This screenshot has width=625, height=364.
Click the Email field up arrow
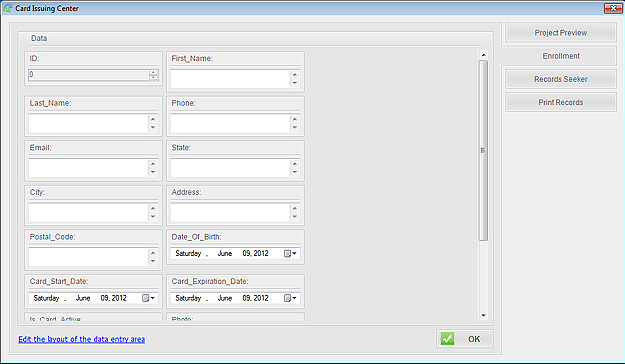pos(153,163)
